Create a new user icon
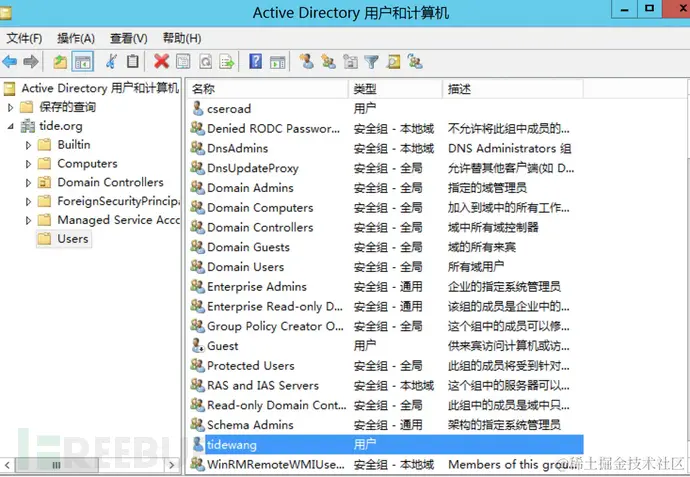The width and height of the screenshot is (690, 477). 307,62
